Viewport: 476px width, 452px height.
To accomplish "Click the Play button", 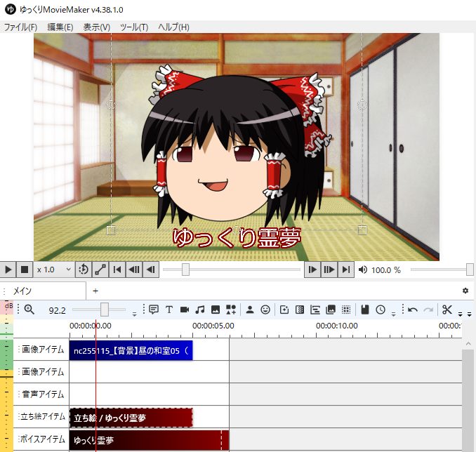I will [x=8, y=270].
